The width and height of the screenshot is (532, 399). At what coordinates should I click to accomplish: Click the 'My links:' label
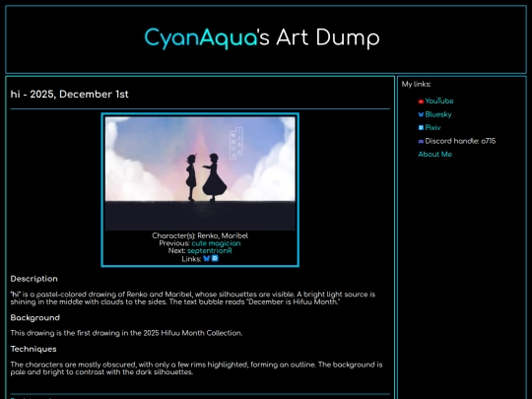(417, 84)
